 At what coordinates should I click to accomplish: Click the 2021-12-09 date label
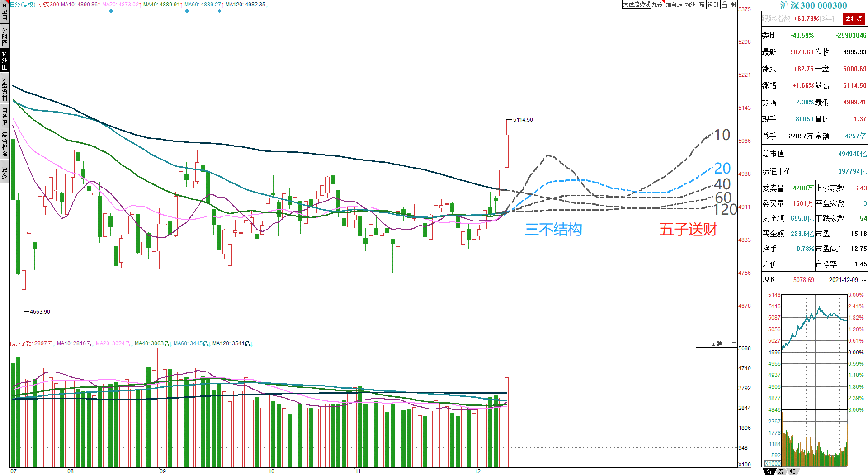point(848,280)
